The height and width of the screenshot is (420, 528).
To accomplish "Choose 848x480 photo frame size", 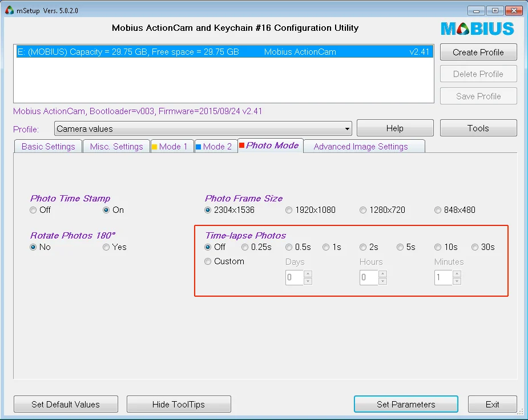I will tap(437, 210).
